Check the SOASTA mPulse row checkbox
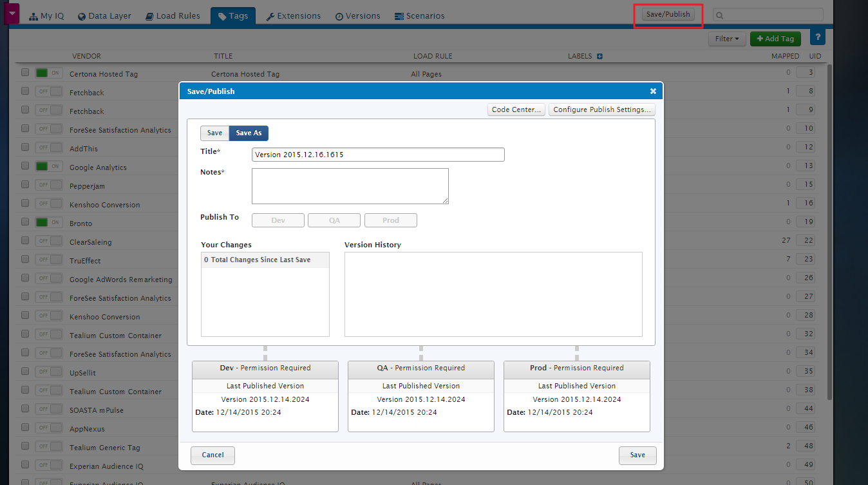868x485 pixels. [x=25, y=409]
